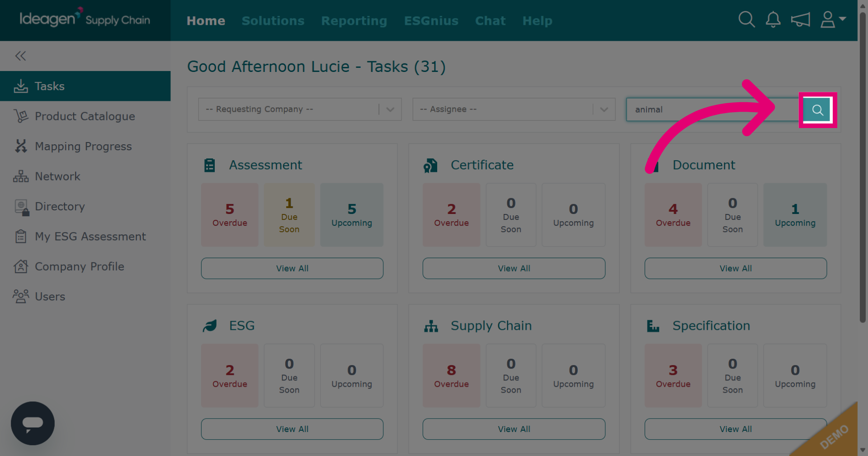Click the search field containing "animal"
Viewport: 868px width, 456px height.
click(x=715, y=109)
